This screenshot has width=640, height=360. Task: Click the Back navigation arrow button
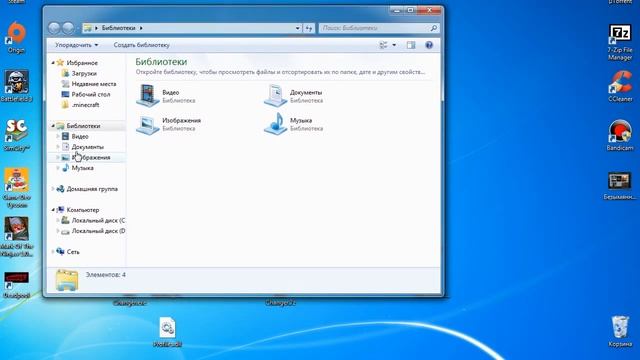(54, 28)
